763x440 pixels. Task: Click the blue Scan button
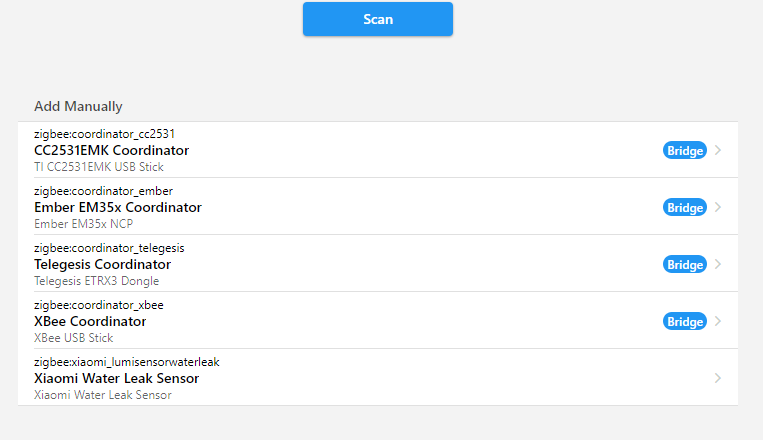378,19
